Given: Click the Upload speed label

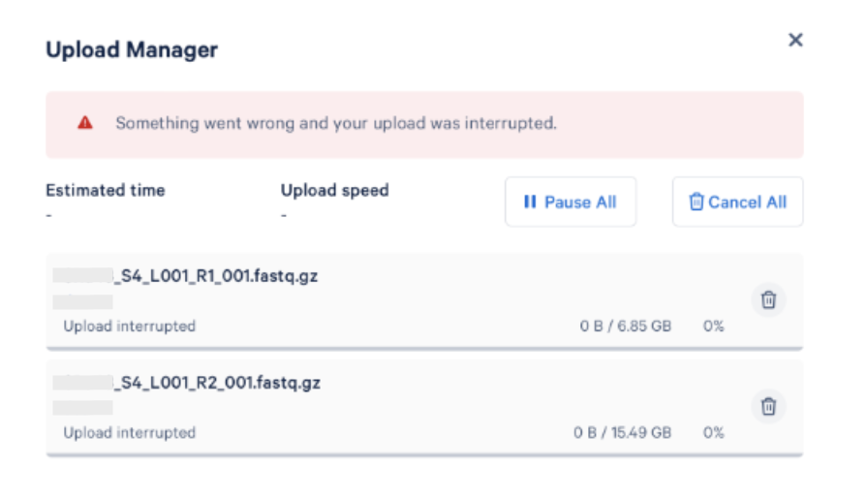Looking at the screenshot, I should click(335, 190).
